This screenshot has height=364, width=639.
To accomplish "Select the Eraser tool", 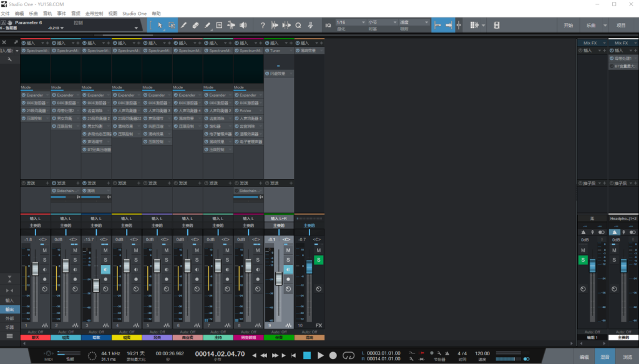I will 195,25.
